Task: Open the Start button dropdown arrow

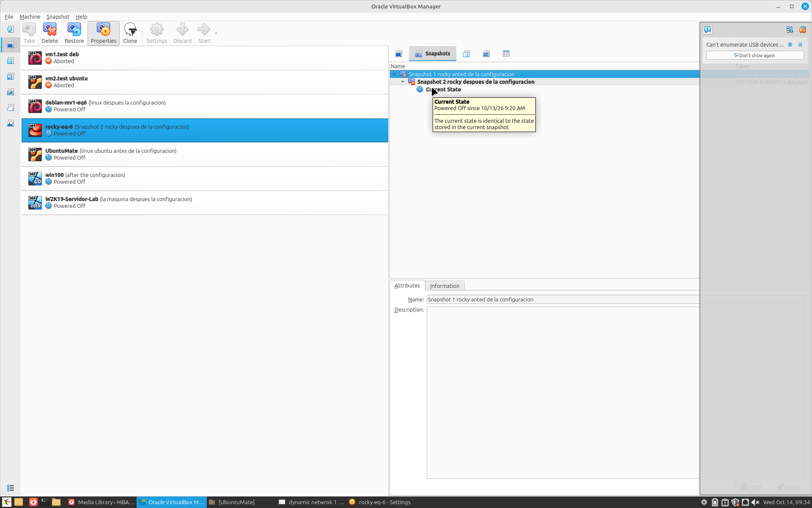Action: click(216, 33)
